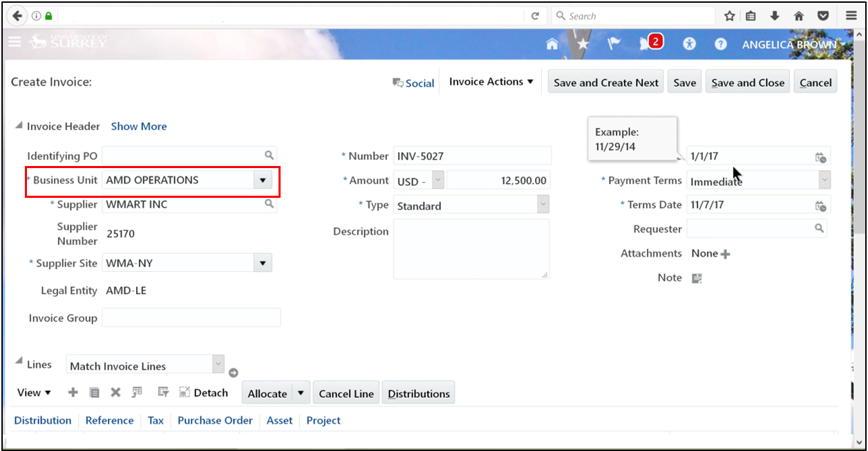
Task: Open the Invoice Actions dropdown
Action: [x=491, y=81]
